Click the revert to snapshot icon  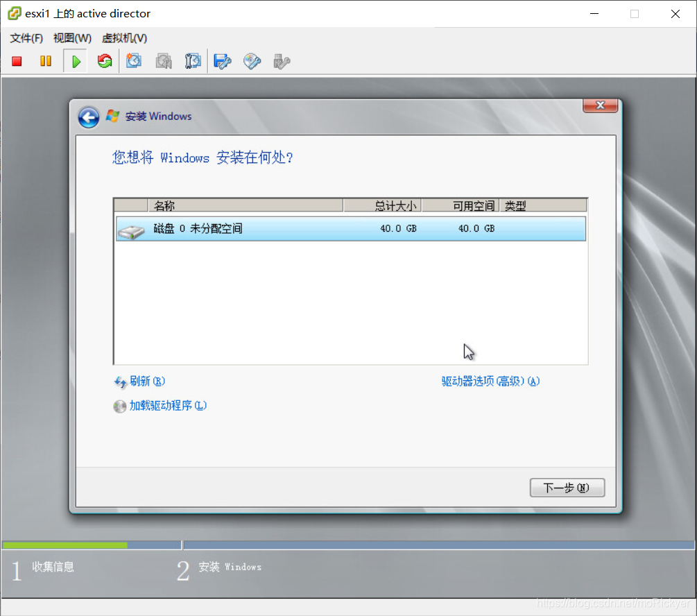[164, 61]
